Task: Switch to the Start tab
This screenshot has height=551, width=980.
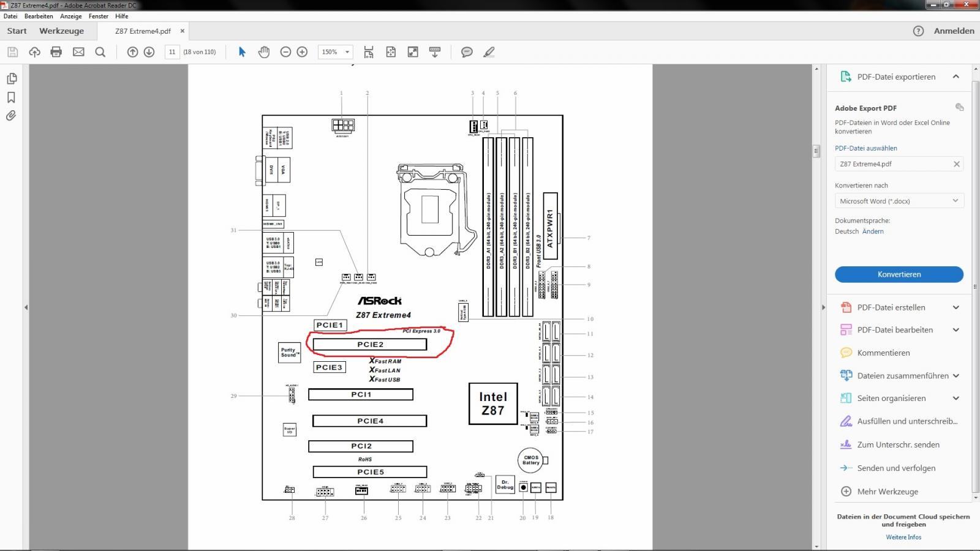Action: [17, 31]
